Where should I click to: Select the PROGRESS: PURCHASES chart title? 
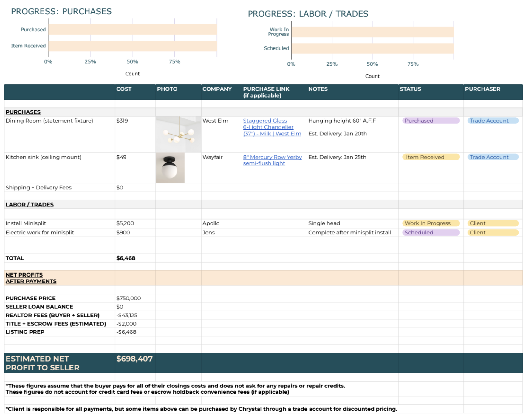(61, 11)
